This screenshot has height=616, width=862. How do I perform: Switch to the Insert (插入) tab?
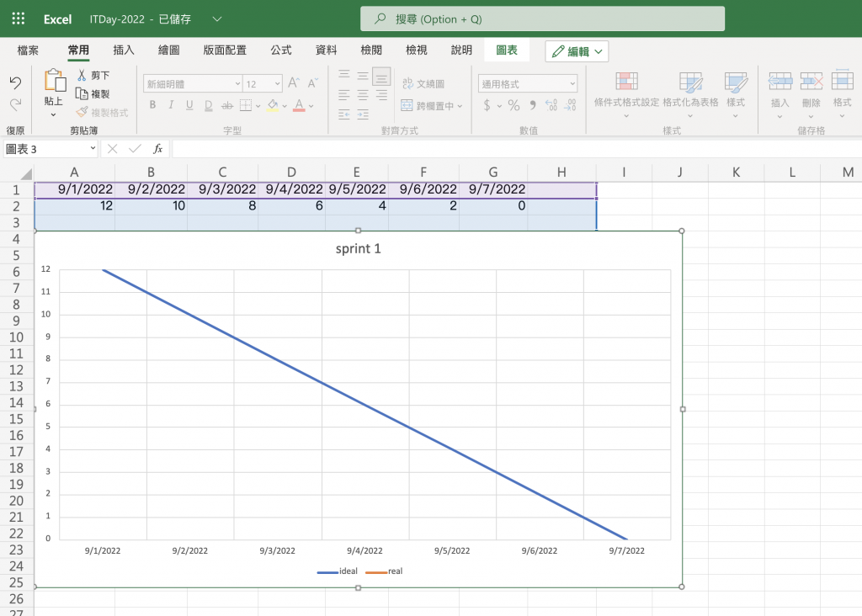tap(124, 50)
